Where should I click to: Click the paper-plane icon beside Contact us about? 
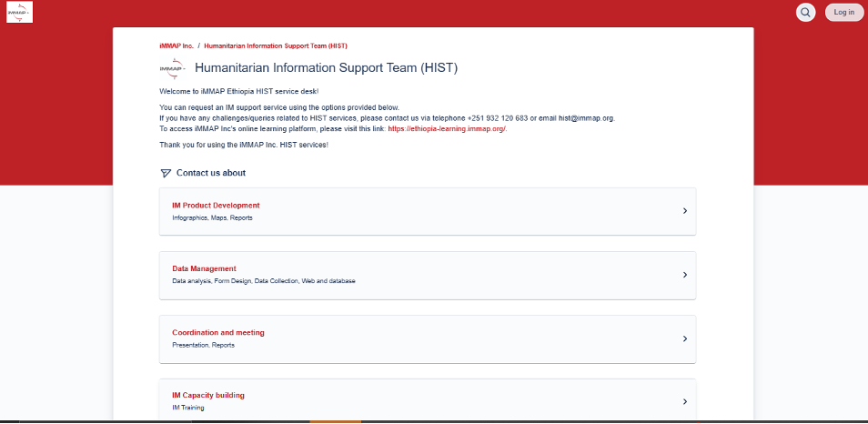[x=166, y=173]
